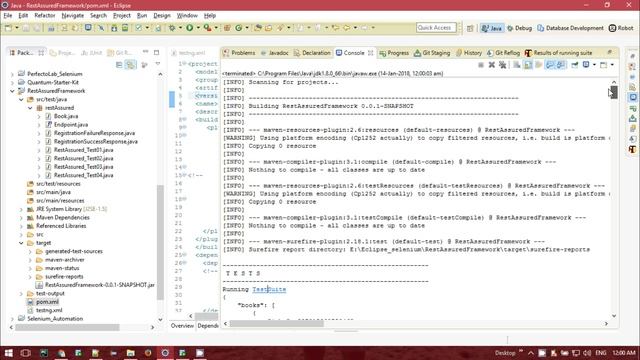This screenshot has width=640, height=360.
Task: Toggle show console on standard error
Action: [561, 65]
